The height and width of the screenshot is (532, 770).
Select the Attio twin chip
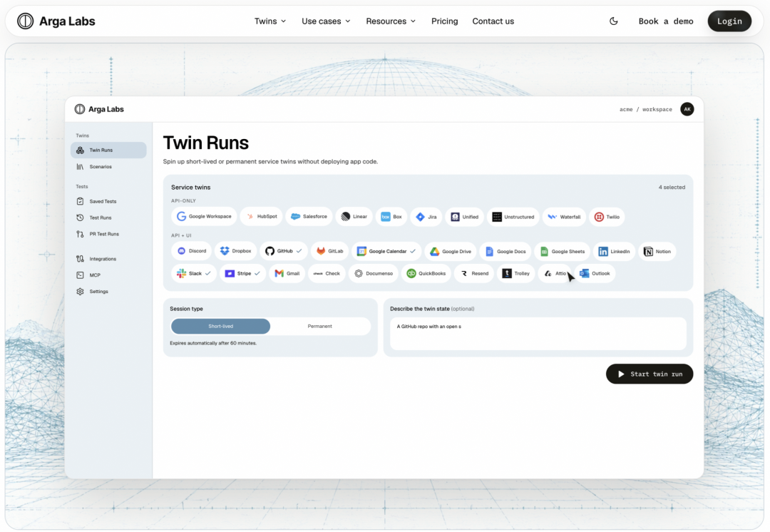555,274
